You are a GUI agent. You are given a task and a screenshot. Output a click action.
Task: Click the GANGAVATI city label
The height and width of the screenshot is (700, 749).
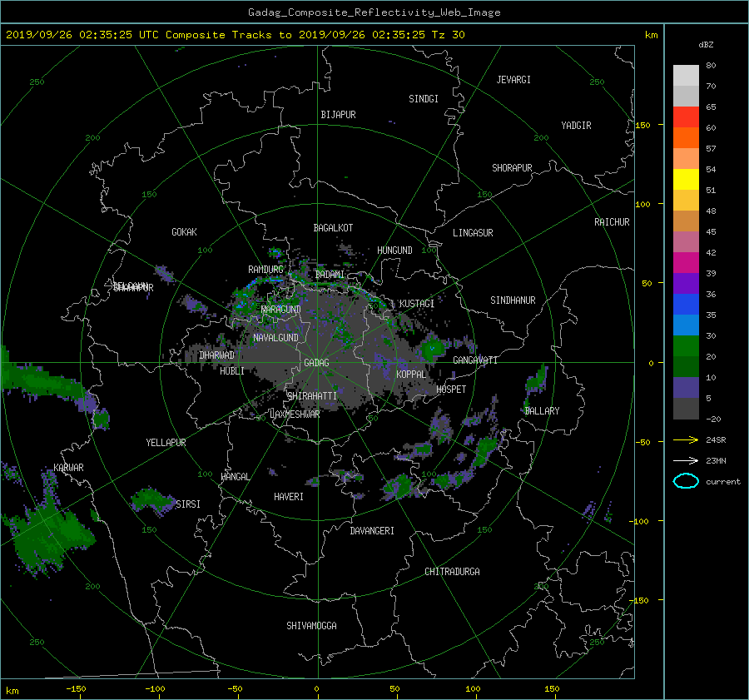pyautogui.click(x=475, y=360)
